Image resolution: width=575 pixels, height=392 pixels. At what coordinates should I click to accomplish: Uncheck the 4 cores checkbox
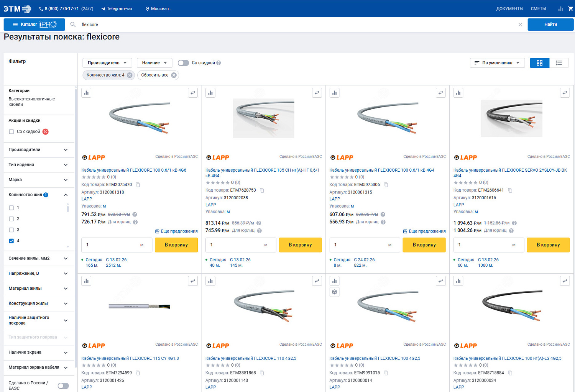11,241
